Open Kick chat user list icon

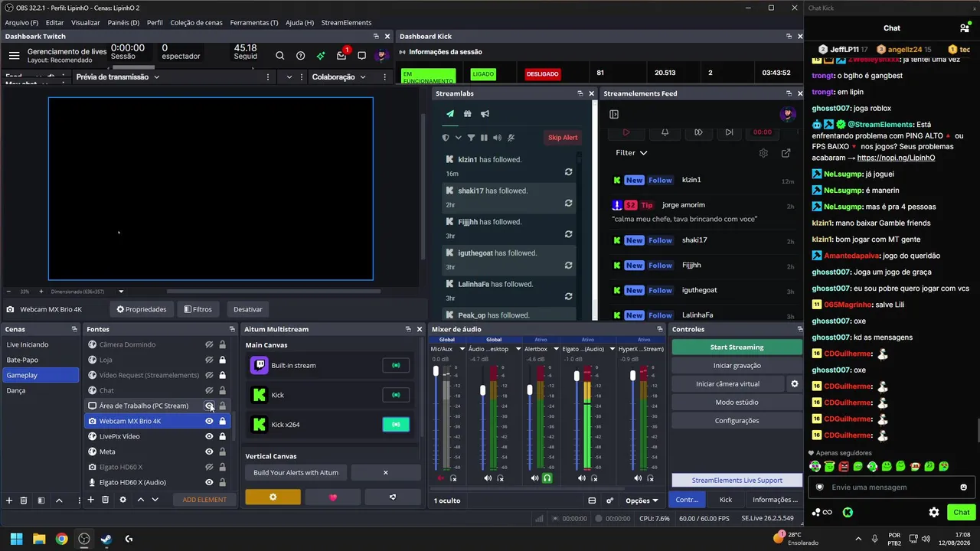tap(964, 28)
